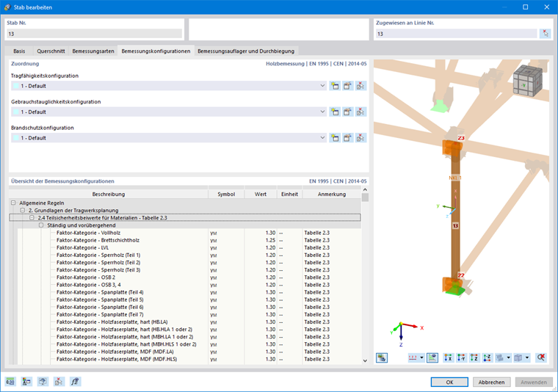Open the solid display mode dropdown arrow in the preview toolbar
The height and width of the screenshot is (392, 558).
point(509,357)
